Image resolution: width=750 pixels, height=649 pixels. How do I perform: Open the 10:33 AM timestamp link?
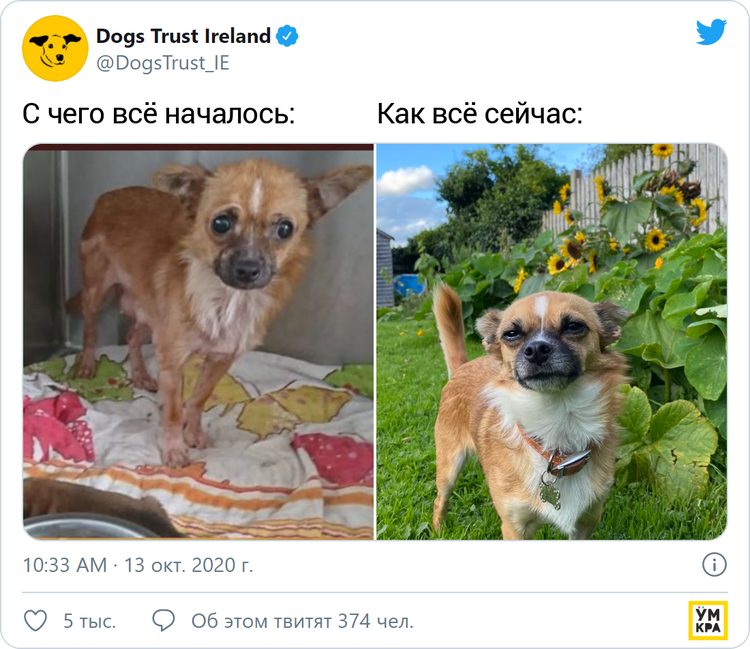65,565
